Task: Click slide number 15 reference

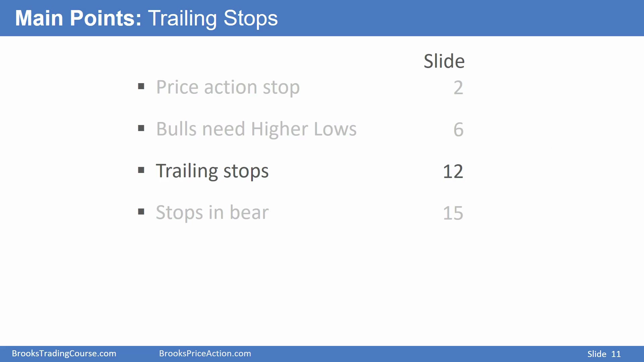Action: [x=453, y=213]
